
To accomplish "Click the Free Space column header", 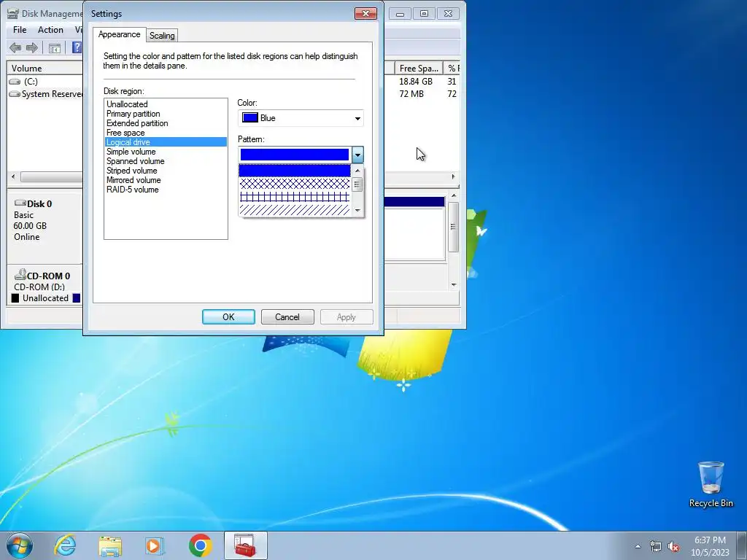I will 419,68.
